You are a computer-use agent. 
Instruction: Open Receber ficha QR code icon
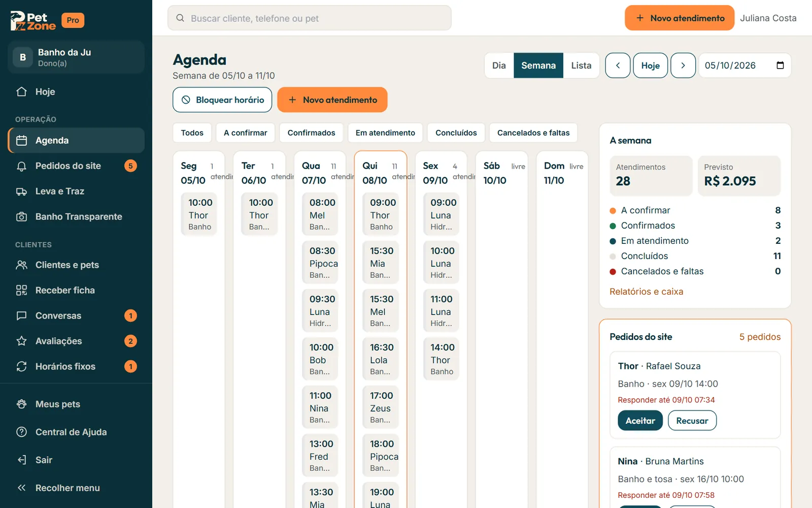pos(21,290)
